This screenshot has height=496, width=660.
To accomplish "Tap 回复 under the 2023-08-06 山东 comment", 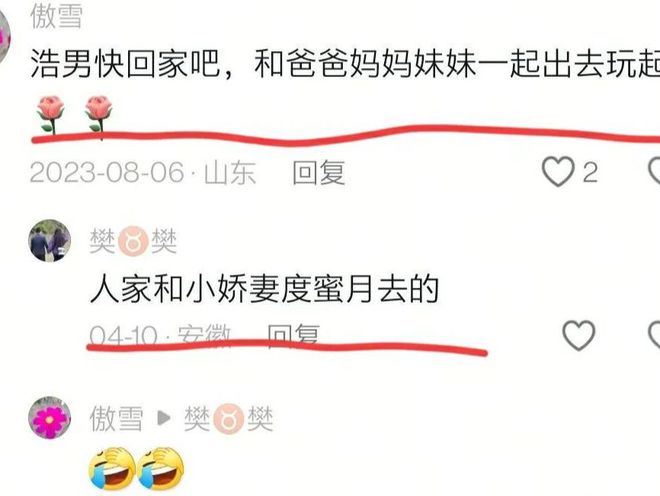I will 319,173.
